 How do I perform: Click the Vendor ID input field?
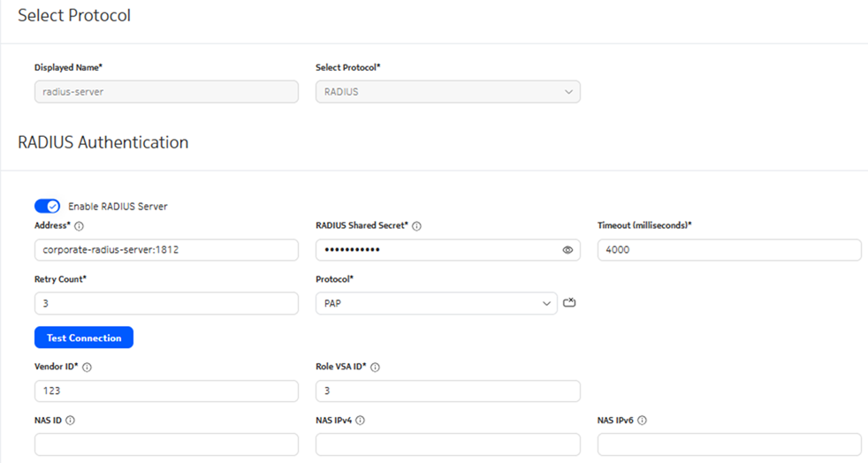[166, 391]
